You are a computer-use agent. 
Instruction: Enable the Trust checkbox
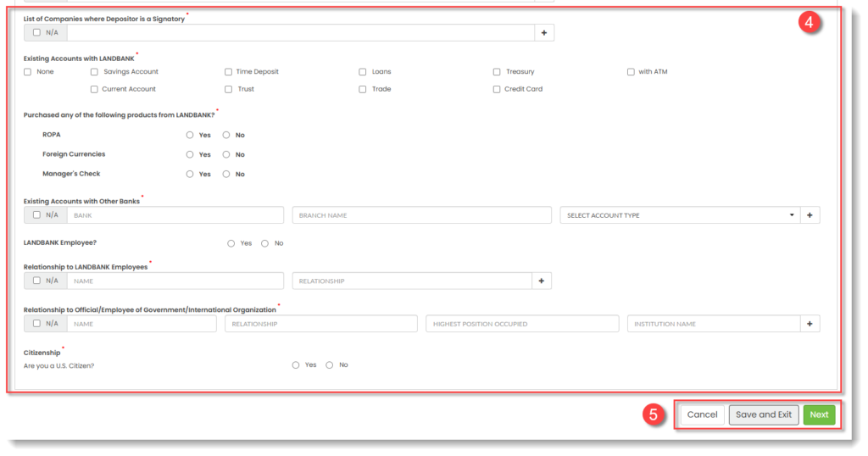pos(228,89)
